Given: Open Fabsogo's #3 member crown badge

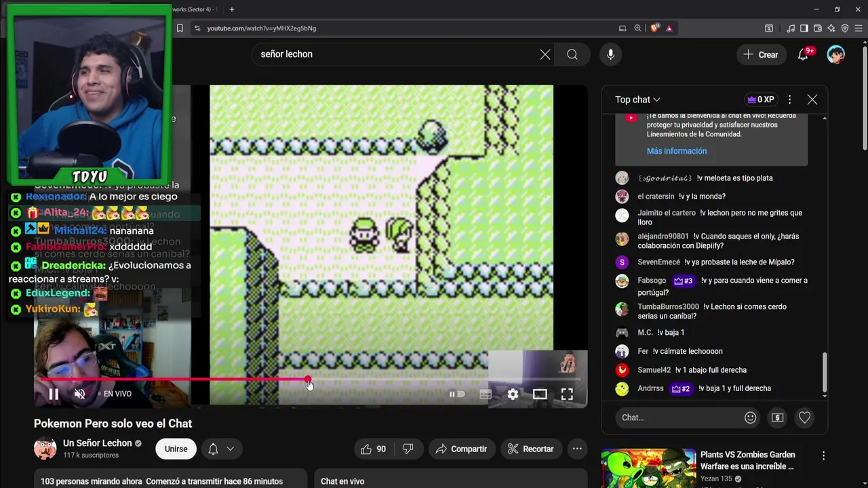Looking at the screenshot, I should click(683, 281).
